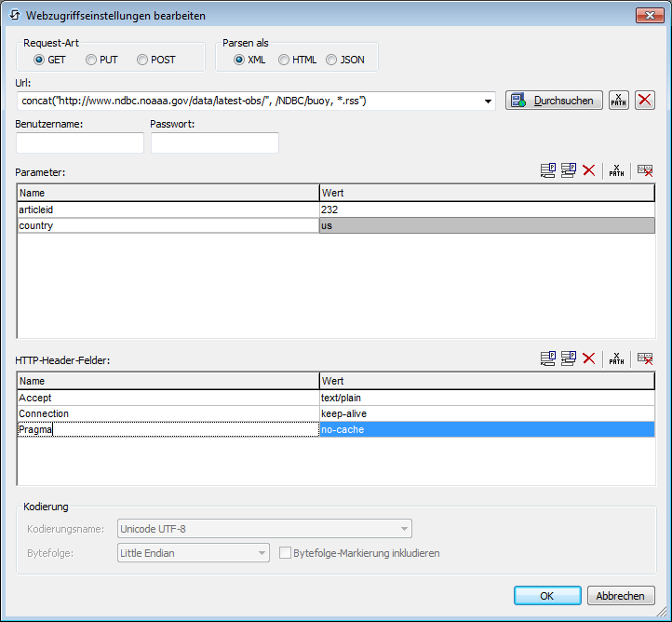
Task: Click the red delete X in HTTP-Header-Felder toolbar
Action: [x=588, y=358]
